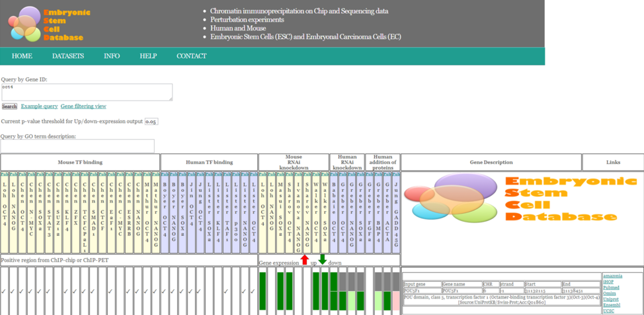Open the INFO navigation item

(112, 56)
